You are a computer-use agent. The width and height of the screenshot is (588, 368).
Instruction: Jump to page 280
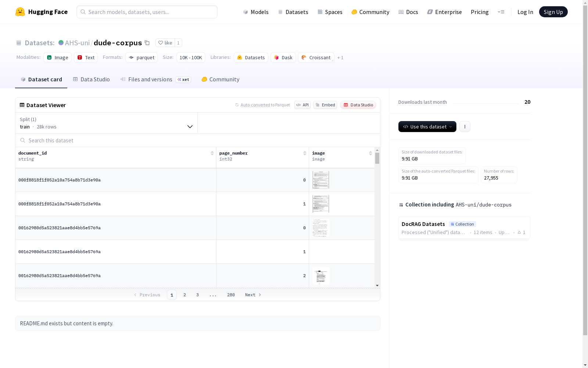(231, 295)
